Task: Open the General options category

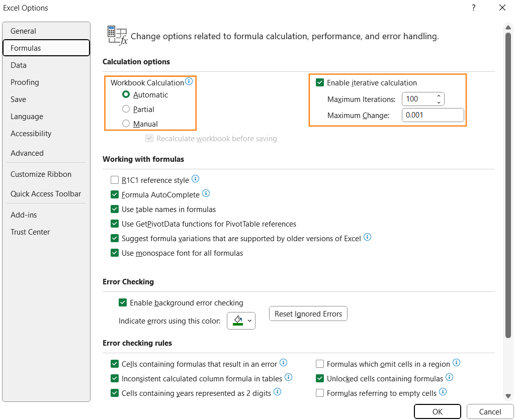Action: (46, 31)
